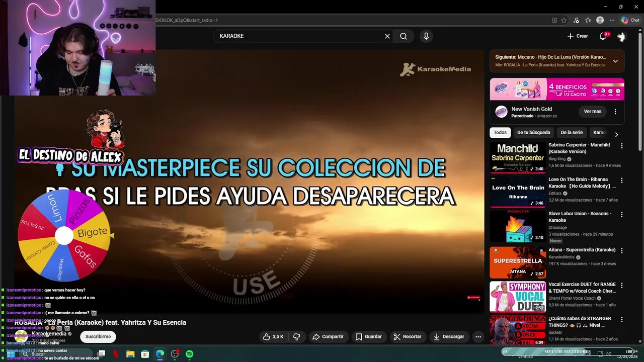Open Love On The Brain karaoke thumbnail
This screenshot has height=362, width=644.
point(518,192)
